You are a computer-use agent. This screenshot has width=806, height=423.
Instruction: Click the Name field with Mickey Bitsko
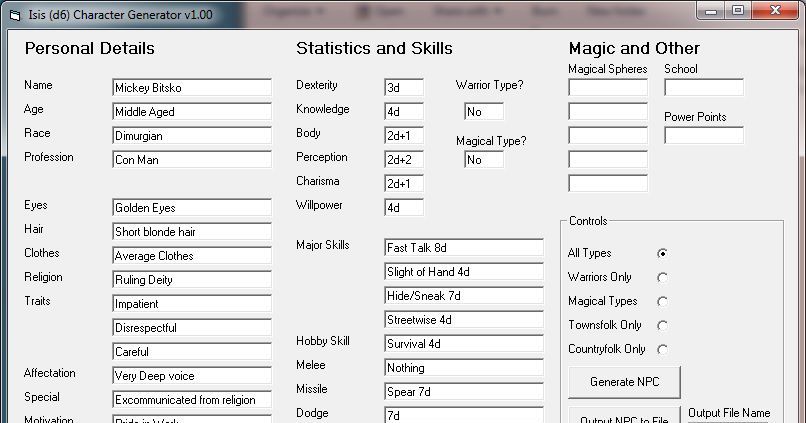pos(192,87)
